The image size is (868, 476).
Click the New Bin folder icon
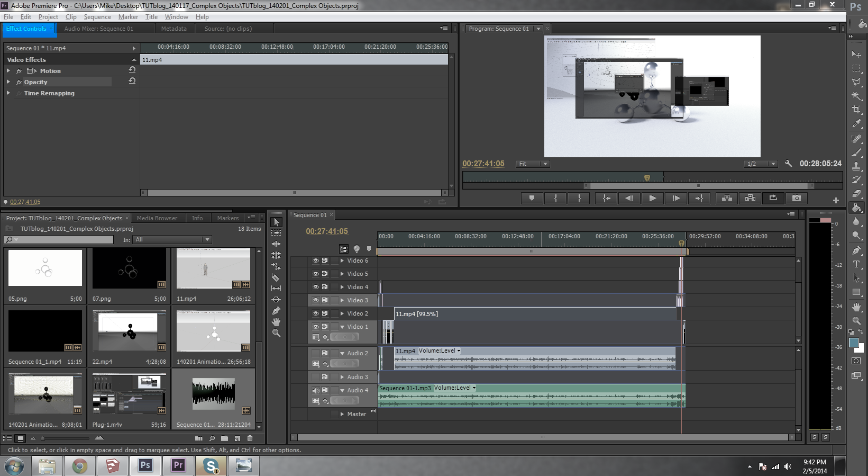click(x=224, y=438)
